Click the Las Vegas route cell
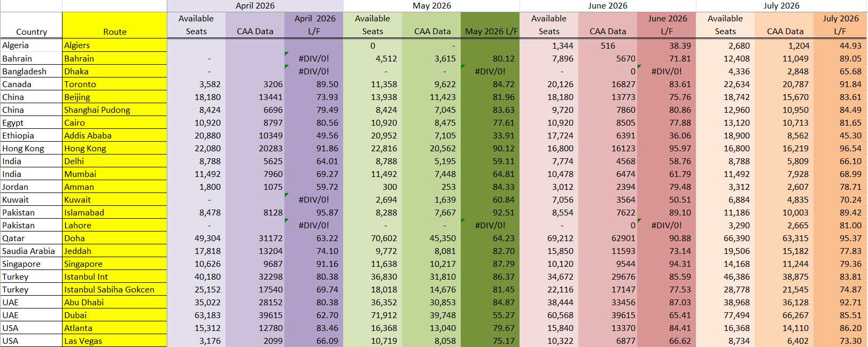The image size is (868, 347). 115,341
